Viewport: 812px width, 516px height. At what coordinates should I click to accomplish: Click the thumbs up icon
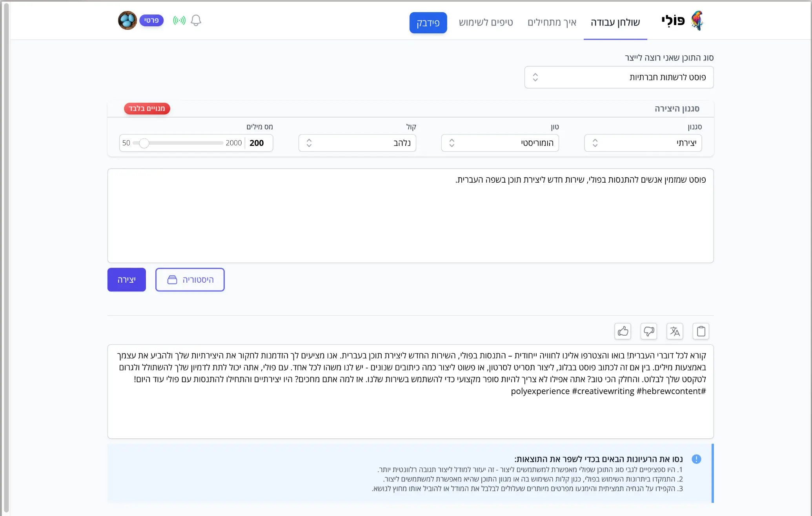[x=623, y=331]
